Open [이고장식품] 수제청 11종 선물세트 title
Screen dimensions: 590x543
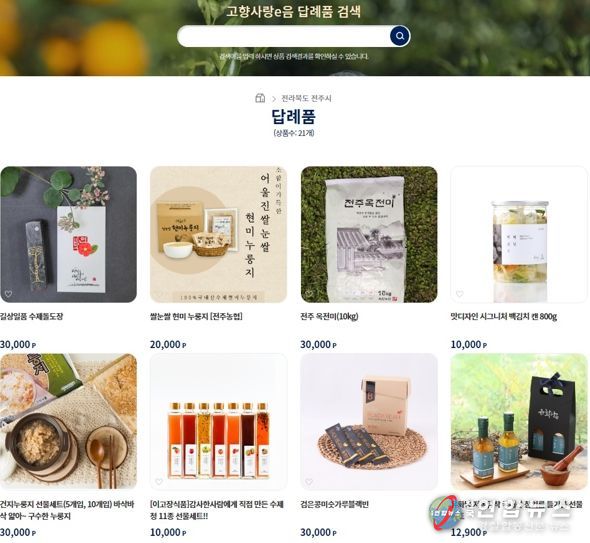pyautogui.click(x=217, y=510)
